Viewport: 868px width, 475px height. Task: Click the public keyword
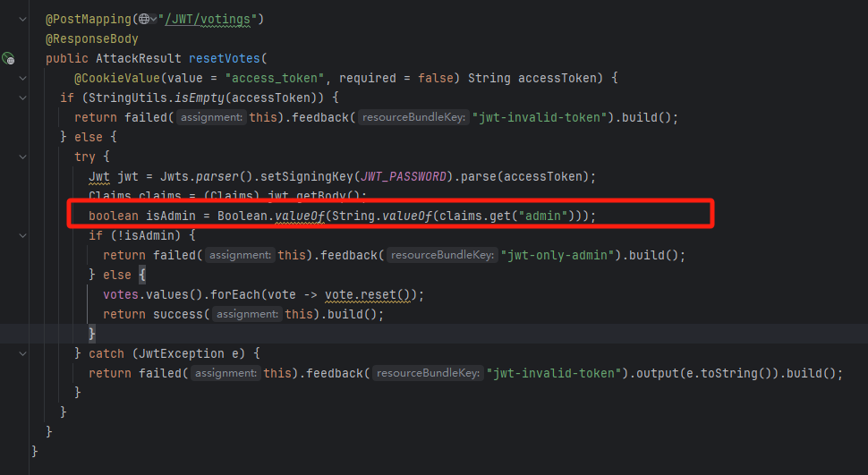pos(67,59)
